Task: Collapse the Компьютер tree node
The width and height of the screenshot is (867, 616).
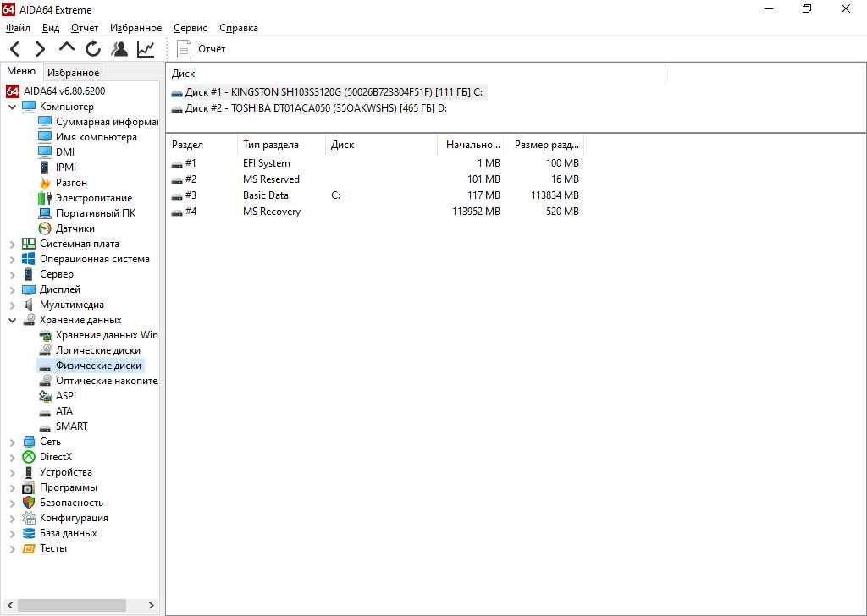Action: tap(12, 107)
